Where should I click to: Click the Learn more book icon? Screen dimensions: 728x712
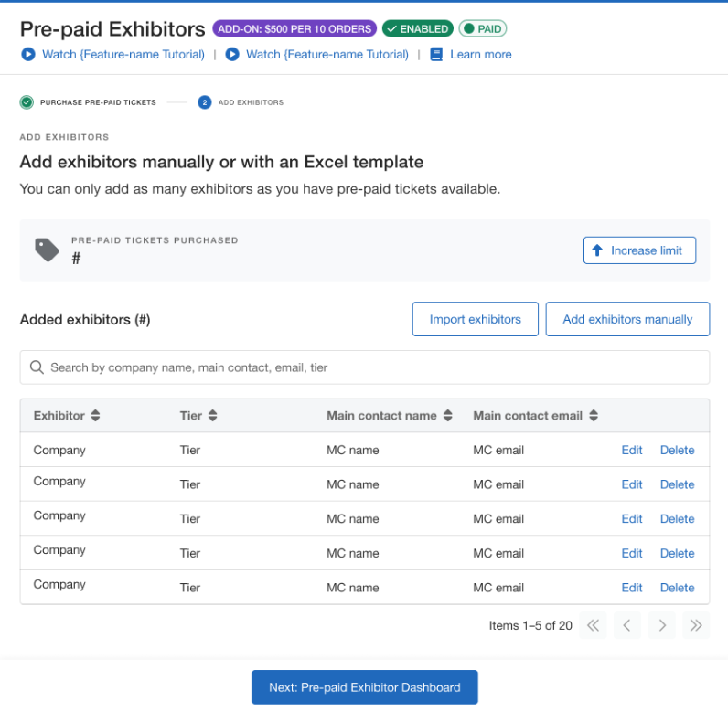436,55
